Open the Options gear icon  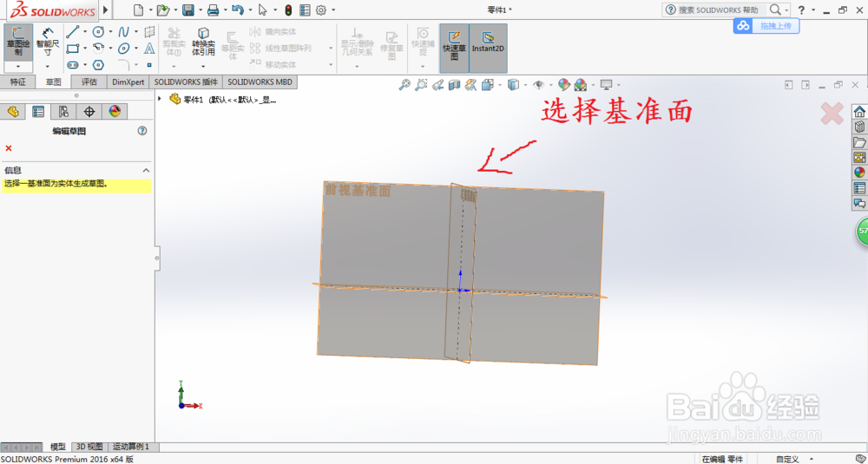coord(321,10)
